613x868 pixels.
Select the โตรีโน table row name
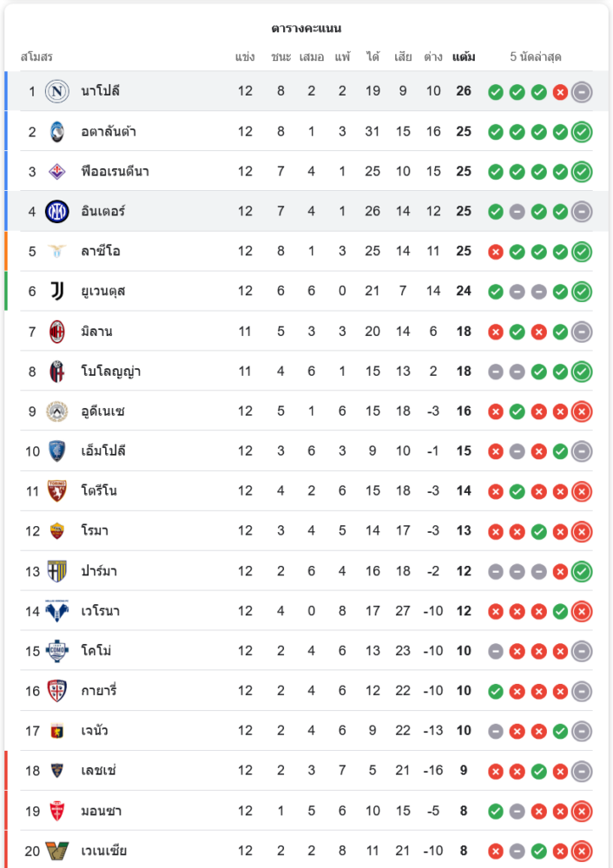tap(99, 490)
